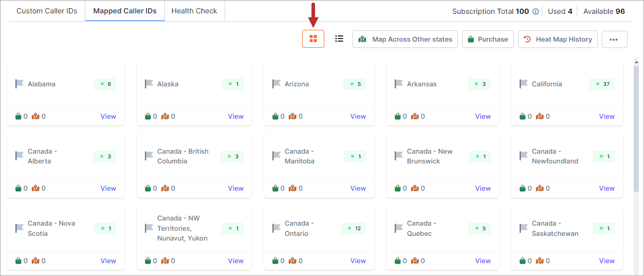This screenshot has height=276, width=644.
Task: Click the flag icon on Alabama card
Action: coord(20,84)
